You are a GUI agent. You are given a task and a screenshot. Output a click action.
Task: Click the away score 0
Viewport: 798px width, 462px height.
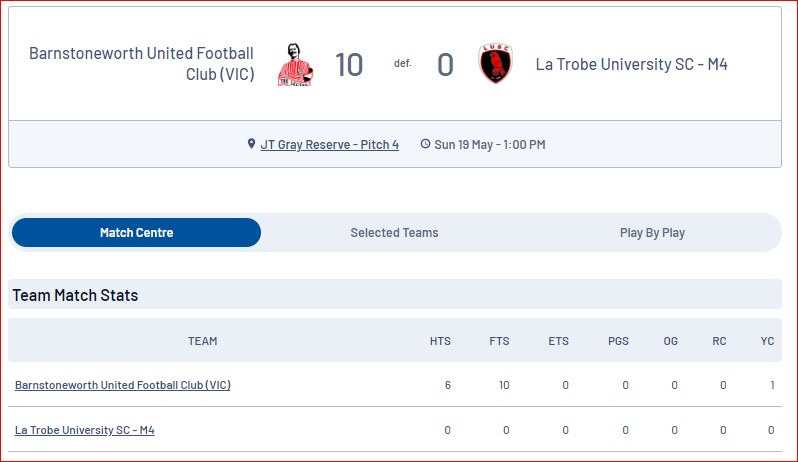coord(445,65)
